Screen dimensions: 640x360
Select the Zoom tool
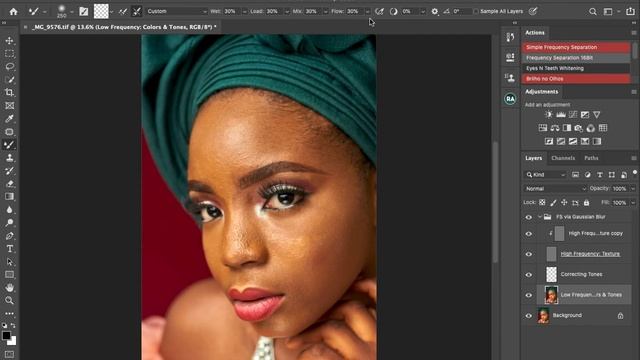(x=9, y=301)
